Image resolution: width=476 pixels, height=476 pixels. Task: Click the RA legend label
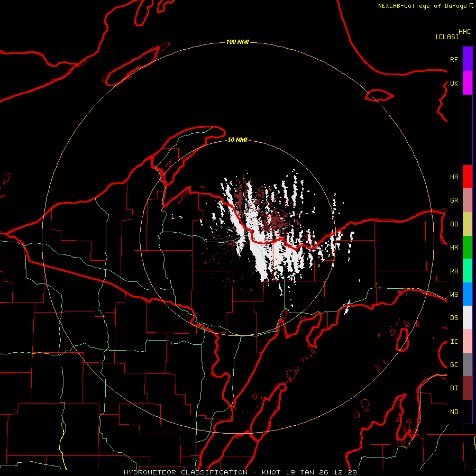coord(454,271)
